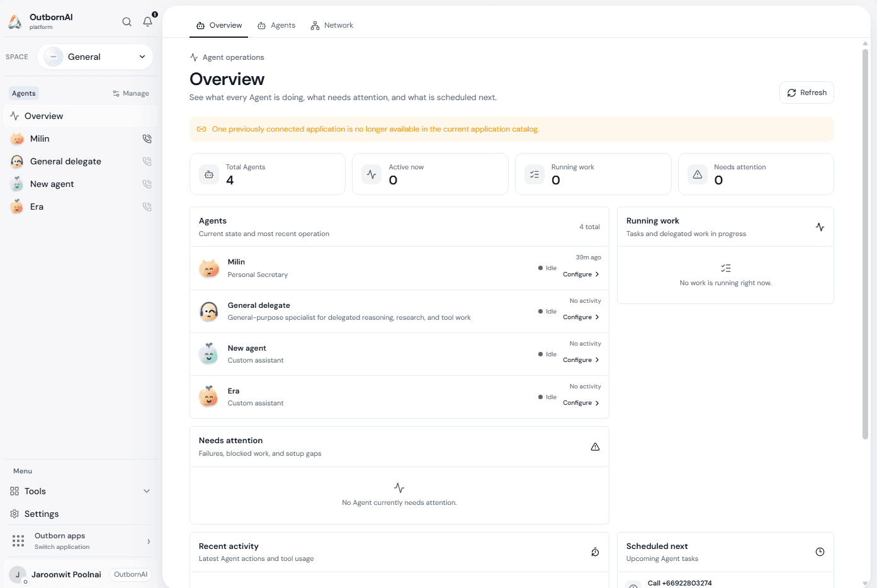
Task: Expand the Tools menu
Action: pyautogui.click(x=81, y=491)
